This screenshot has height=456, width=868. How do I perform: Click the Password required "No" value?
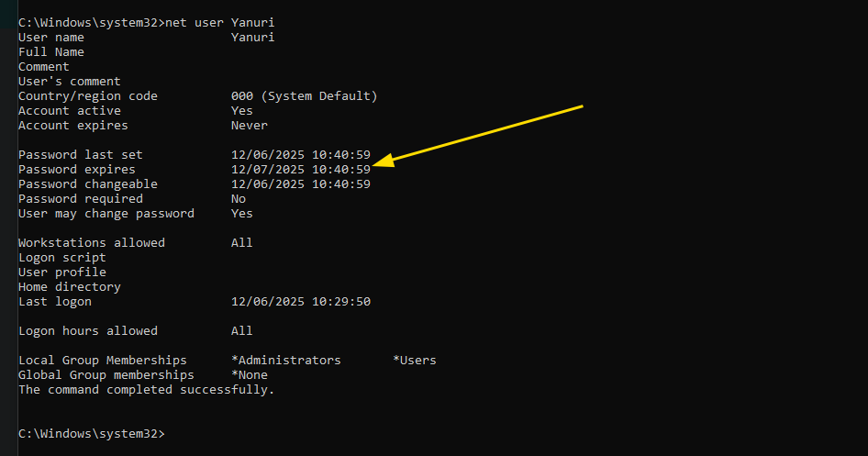[238, 199]
